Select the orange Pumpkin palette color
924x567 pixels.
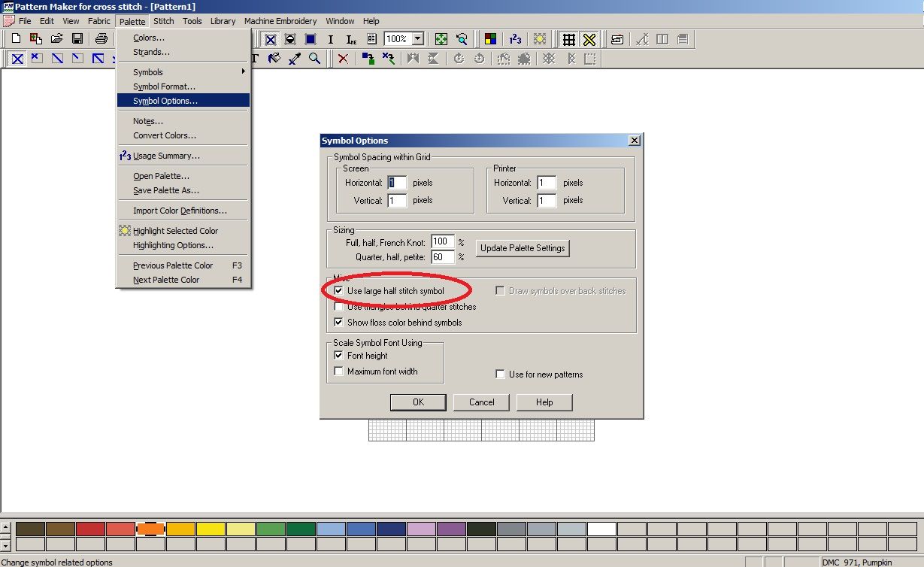point(150,529)
